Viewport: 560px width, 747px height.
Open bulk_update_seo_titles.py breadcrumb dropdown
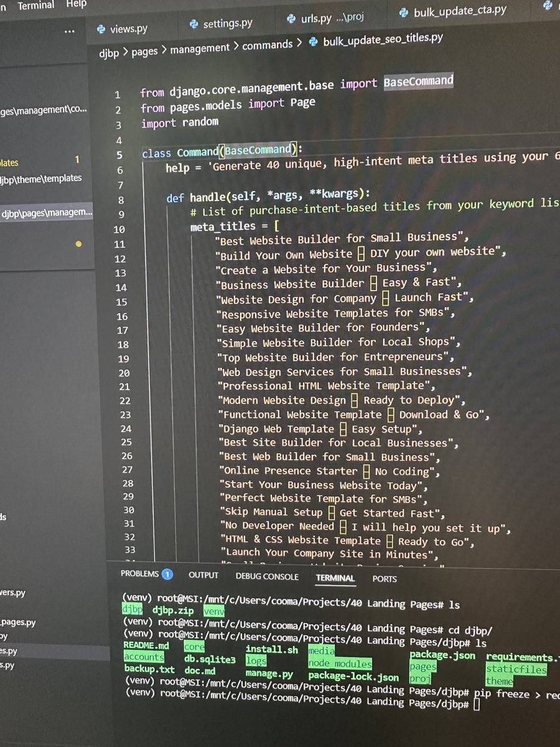(383, 39)
